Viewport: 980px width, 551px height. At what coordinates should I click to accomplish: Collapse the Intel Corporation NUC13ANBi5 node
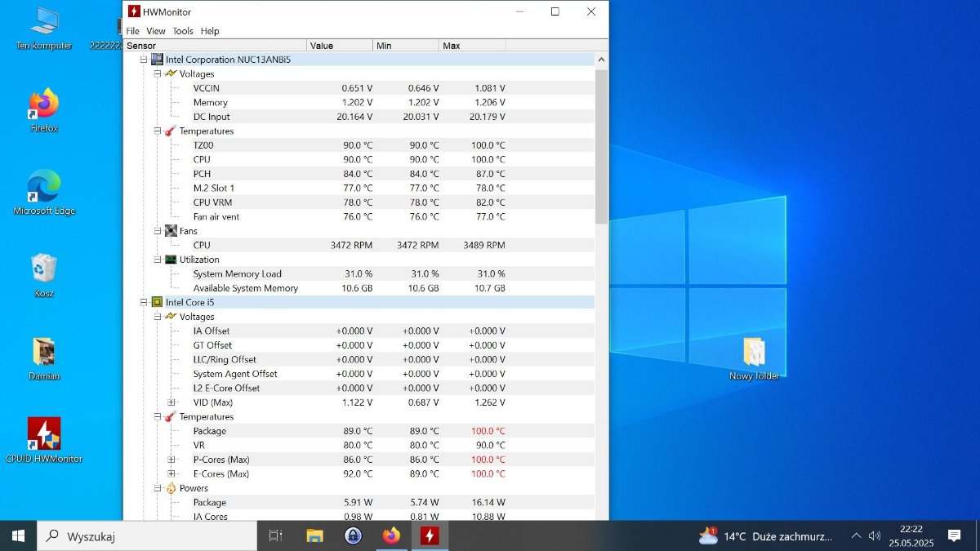click(x=144, y=60)
